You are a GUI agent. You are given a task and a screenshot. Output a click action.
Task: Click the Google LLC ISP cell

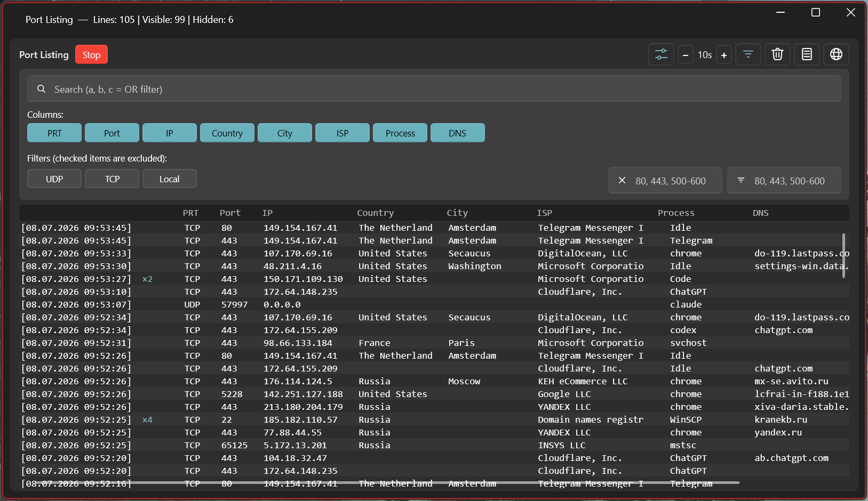564,394
